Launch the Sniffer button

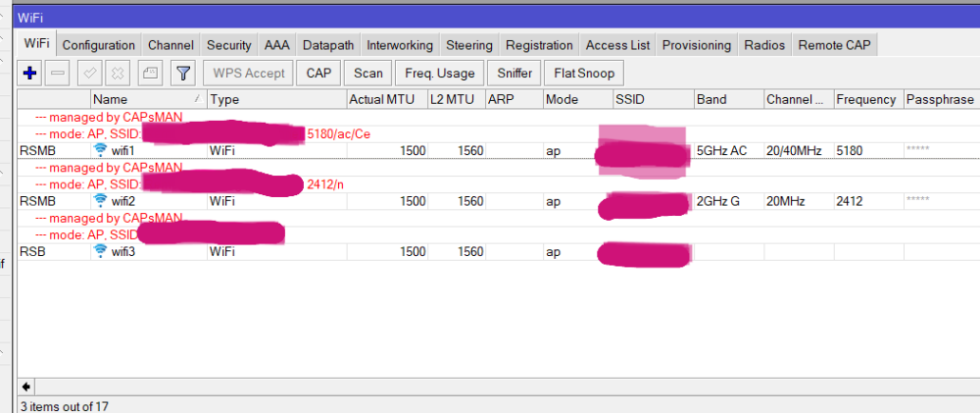point(514,73)
